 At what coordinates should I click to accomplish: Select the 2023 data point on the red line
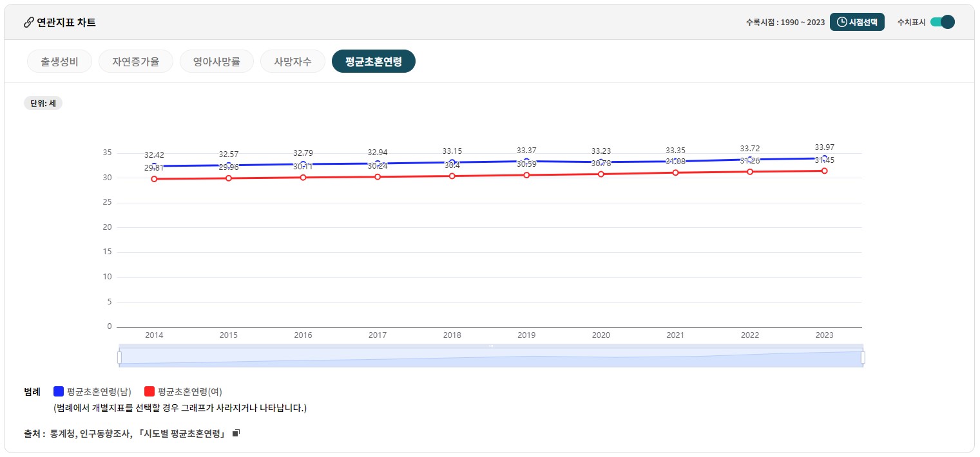point(824,171)
